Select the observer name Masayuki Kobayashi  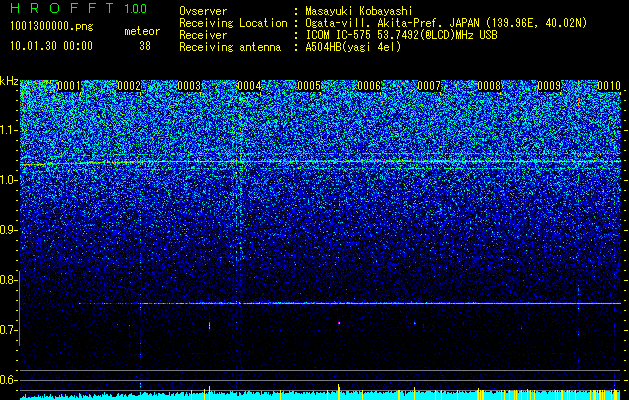359,11
